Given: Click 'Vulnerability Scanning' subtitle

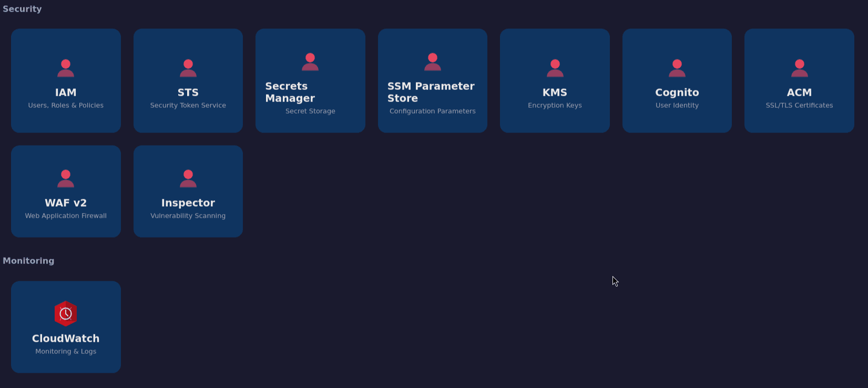Looking at the screenshot, I should (x=188, y=216).
